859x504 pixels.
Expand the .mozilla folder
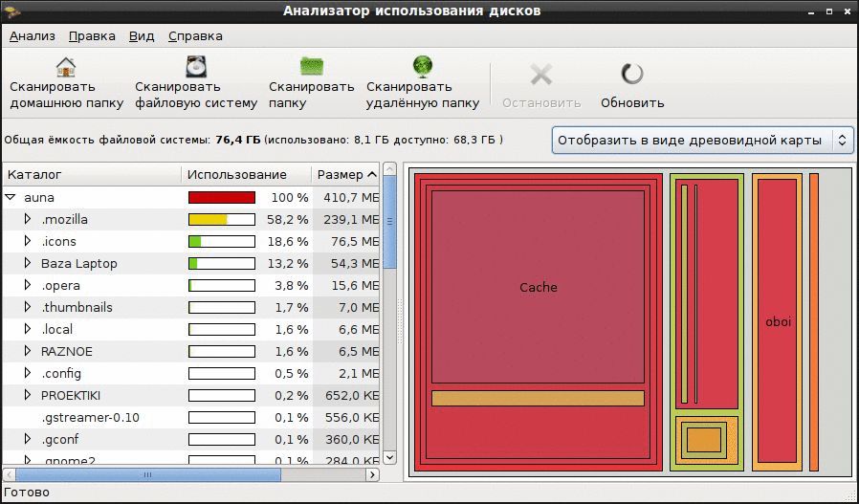[28, 219]
